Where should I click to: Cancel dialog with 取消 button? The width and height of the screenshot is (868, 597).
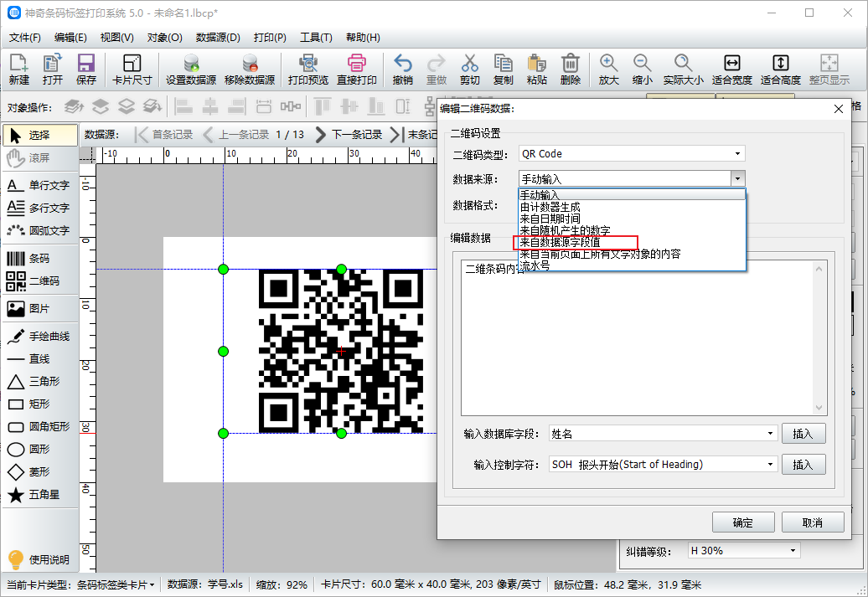click(813, 522)
